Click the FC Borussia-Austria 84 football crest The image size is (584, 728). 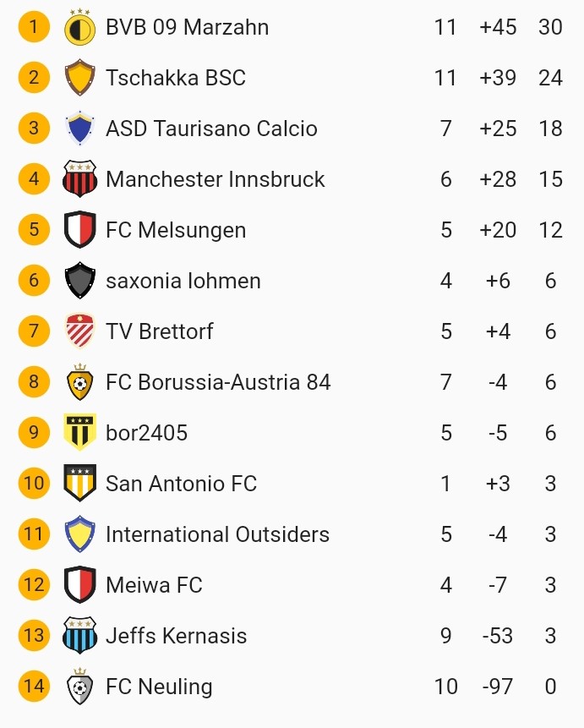(x=80, y=382)
